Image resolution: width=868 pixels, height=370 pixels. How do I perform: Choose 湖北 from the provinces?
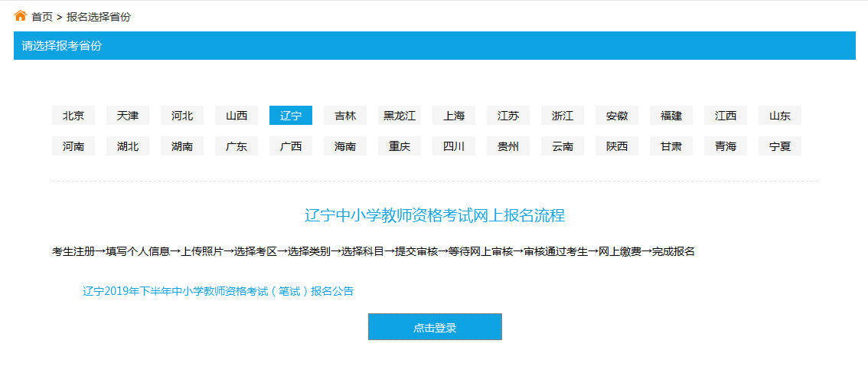(127, 146)
